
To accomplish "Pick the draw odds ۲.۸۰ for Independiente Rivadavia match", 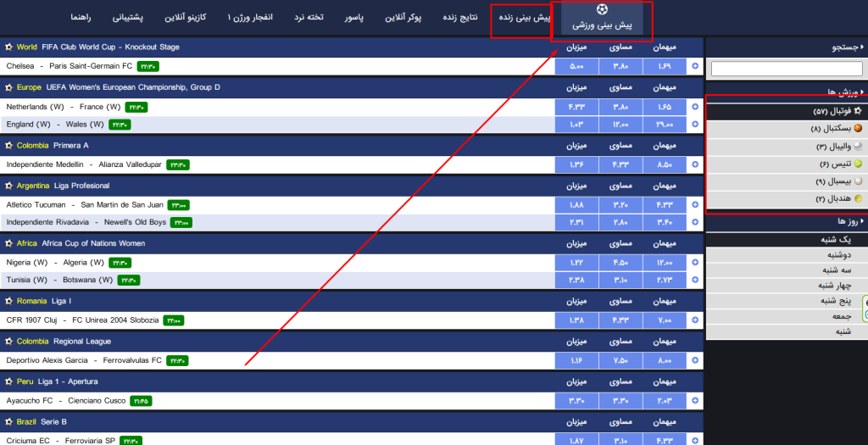I will [620, 222].
